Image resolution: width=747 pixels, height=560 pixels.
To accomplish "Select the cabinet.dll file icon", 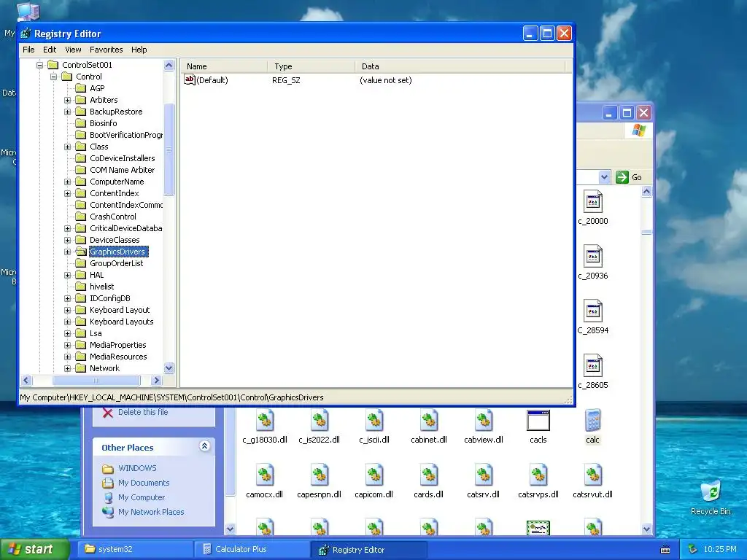I will tap(429, 421).
